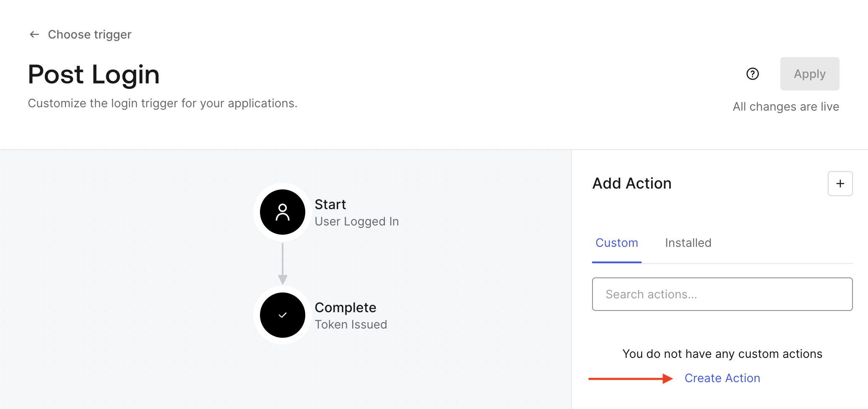Follow the Create Action link

(722, 378)
